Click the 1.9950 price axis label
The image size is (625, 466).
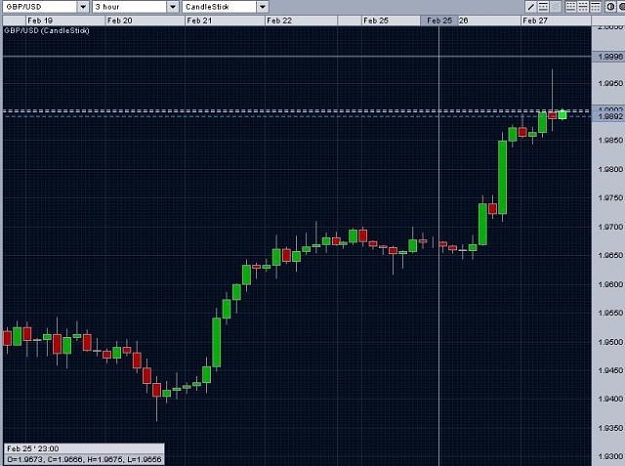pos(610,83)
